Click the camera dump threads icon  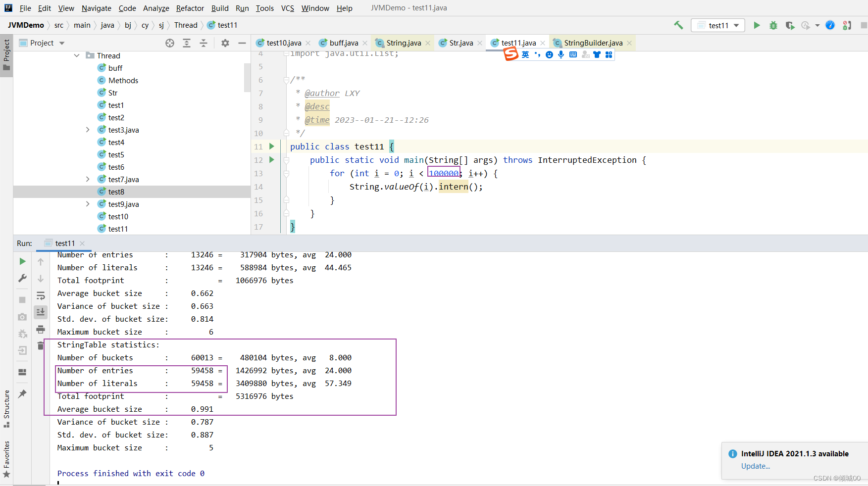point(22,317)
